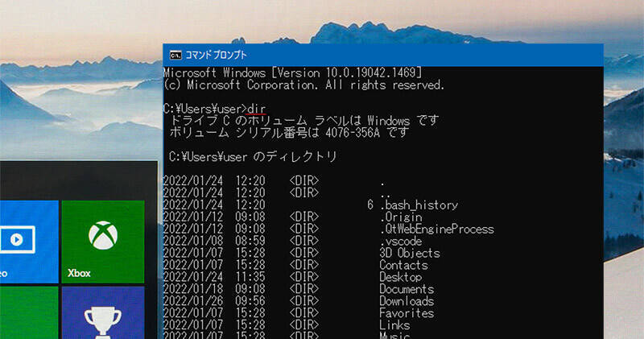Screen dimensions: 644x339
Task: Click the 3D Objects directory name
Action: tap(410, 253)
